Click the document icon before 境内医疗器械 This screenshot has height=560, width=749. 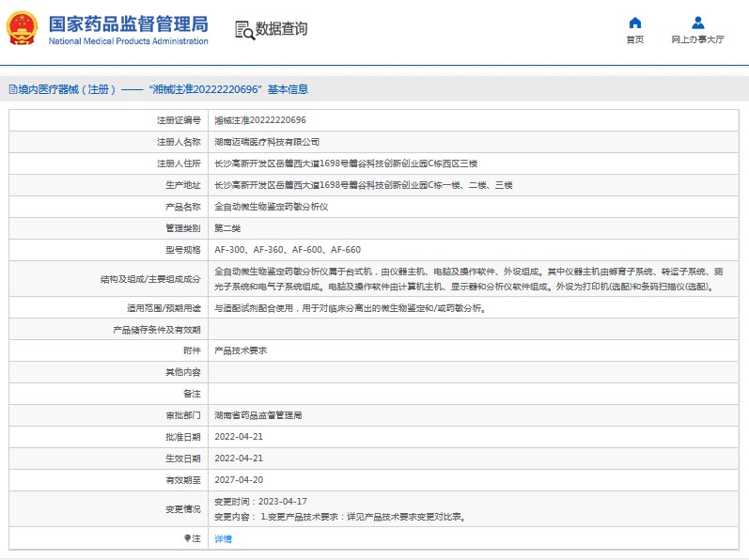click(12, 90)
